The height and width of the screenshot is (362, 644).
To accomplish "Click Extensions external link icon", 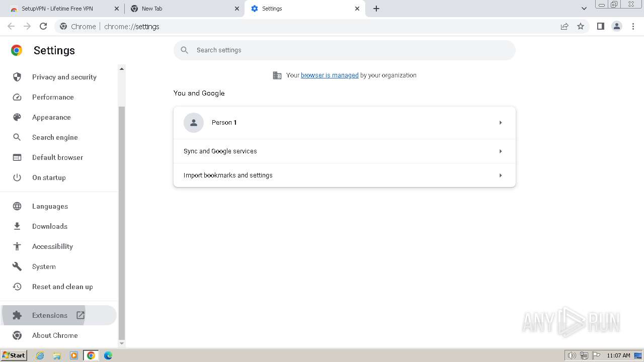I will pos(80,315).
